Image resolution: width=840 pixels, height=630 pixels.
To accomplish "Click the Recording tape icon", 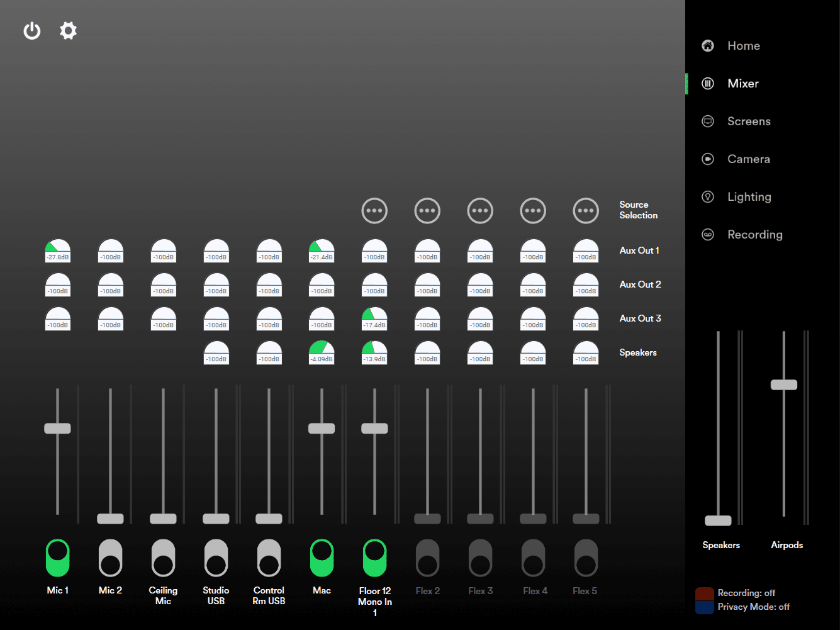I will tap(708, 234).
